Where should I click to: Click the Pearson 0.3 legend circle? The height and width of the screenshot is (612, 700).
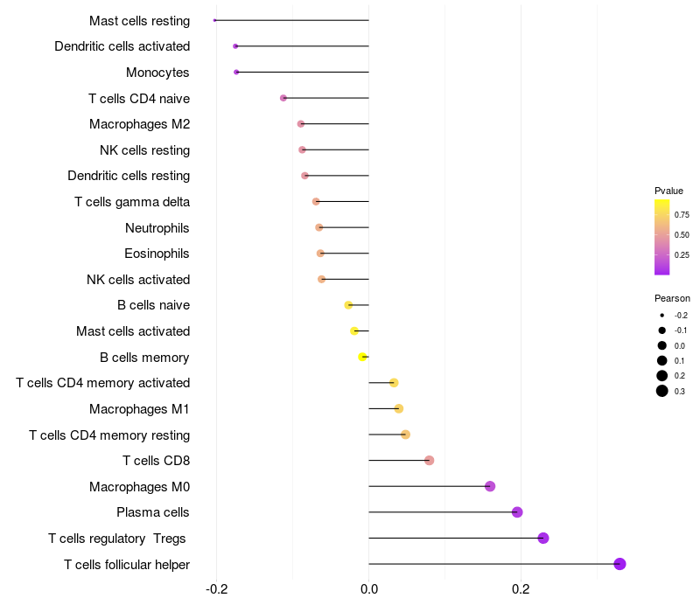[x=662, y=391]
